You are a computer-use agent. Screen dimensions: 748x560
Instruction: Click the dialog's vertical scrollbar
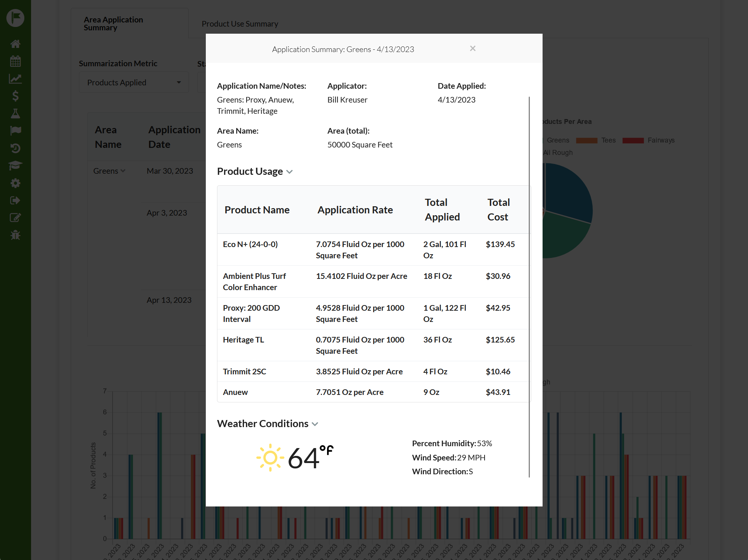point(529,287)
